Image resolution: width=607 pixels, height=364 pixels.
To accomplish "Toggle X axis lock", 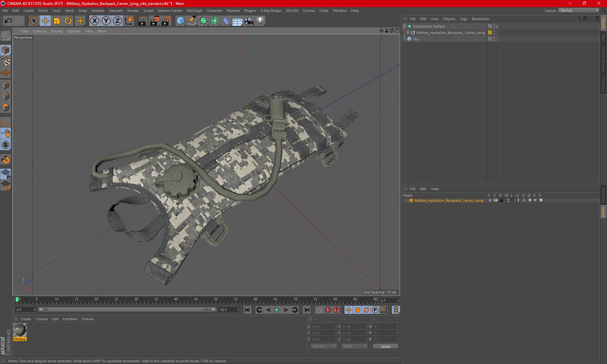I will click(95, 21).
